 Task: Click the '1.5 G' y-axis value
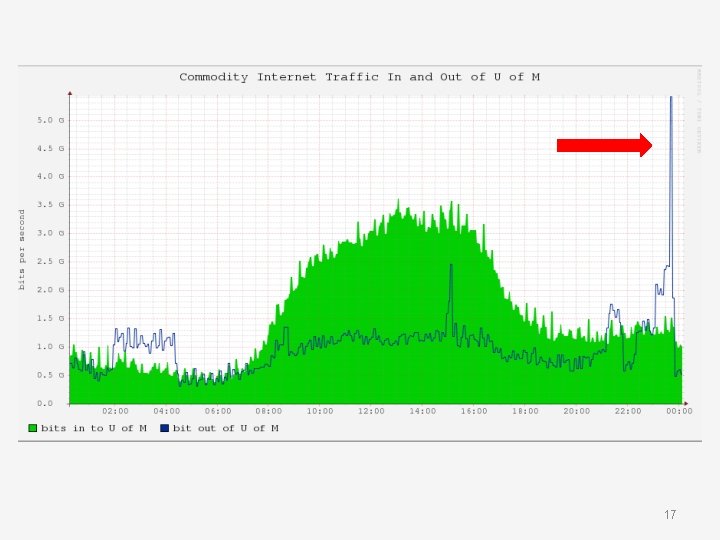click(x=51, y=319)
